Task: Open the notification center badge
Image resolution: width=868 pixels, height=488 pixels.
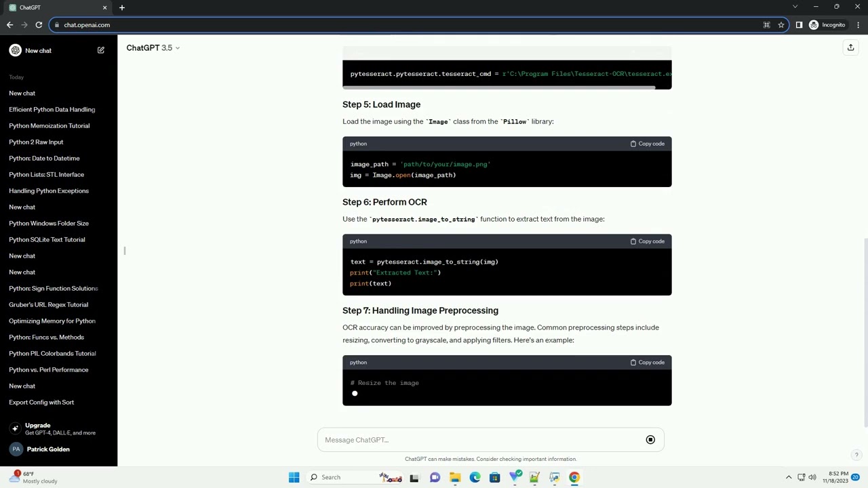Action: pos(856,477)
